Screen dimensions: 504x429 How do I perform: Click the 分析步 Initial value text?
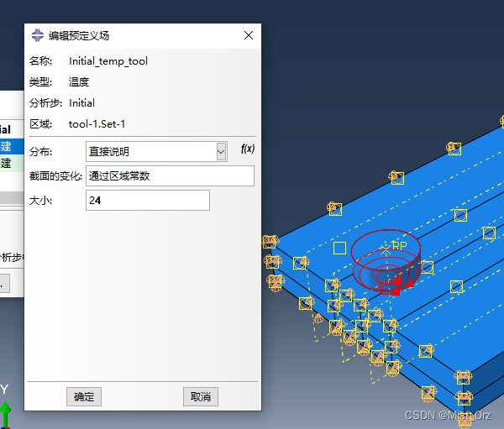click(x=81, y=103)
